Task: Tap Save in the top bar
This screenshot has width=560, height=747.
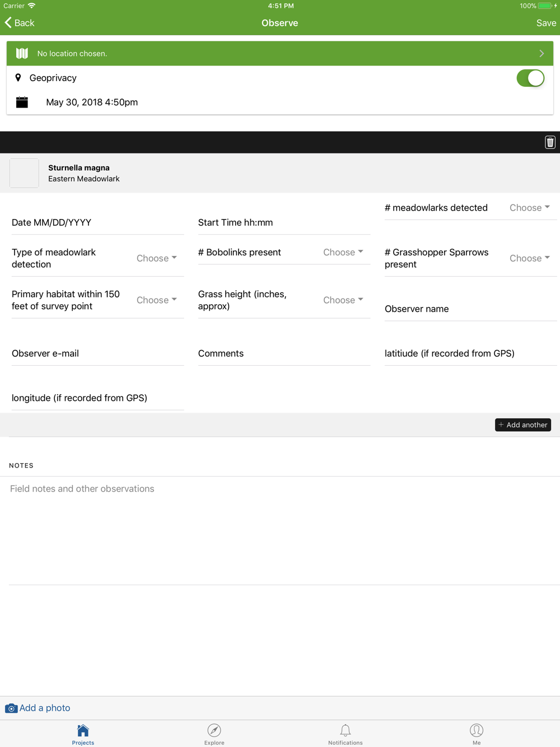Action: [x=545, y=23]
